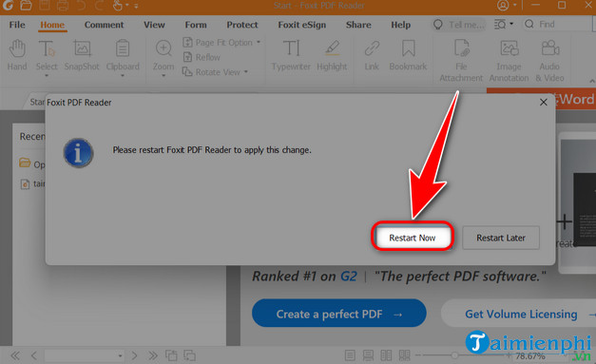Open File Attachment tool
The width and height of the screenshot is (596, 364).
pyautogui.click(x=461, y=61)
